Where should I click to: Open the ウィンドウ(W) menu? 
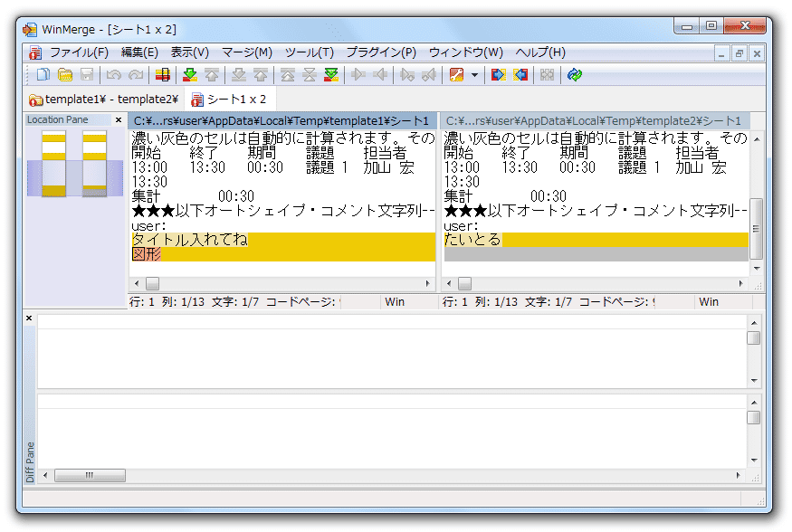[466, 52]
